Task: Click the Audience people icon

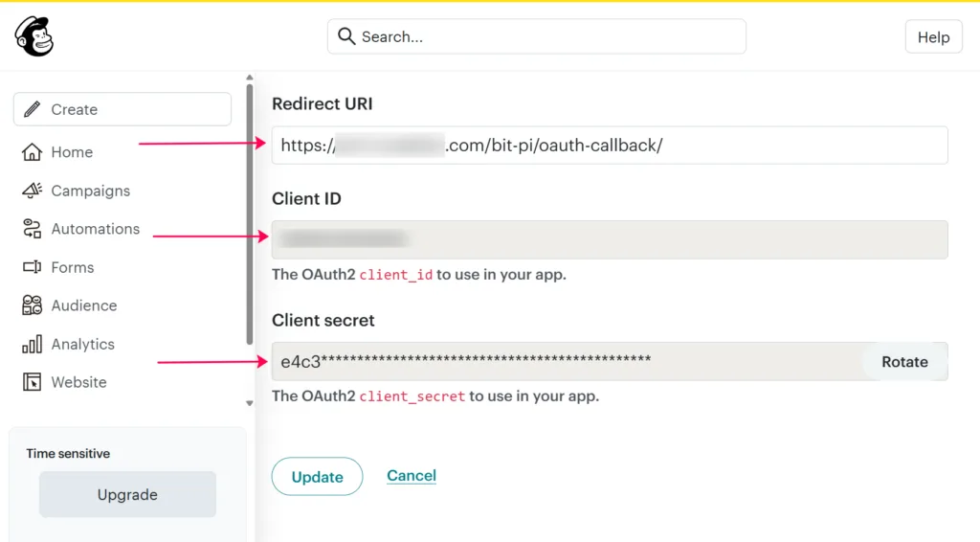Action: pyautogui.click(x=32, y=305)
